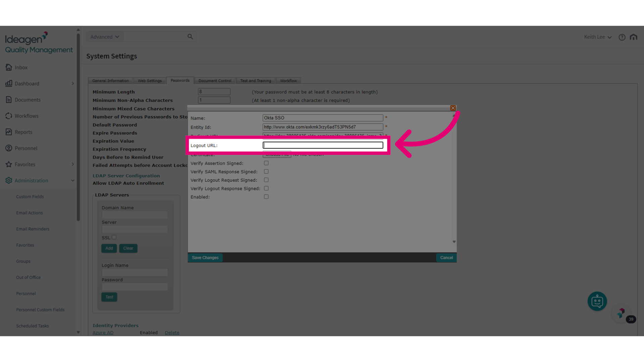The height and width of the screenshot is (362, 644).
Task: Open Email Actions admin item
Action: pyautogui.click(x=30, y=213)
